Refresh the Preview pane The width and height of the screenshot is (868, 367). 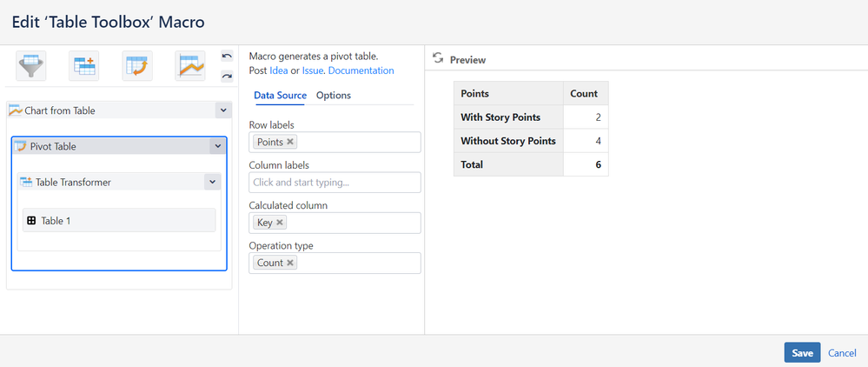[x=438, y=59]
